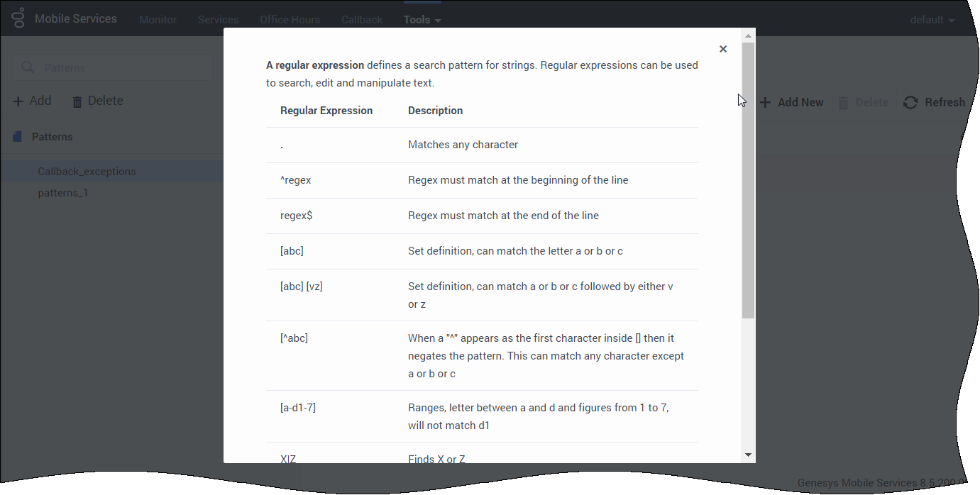Close the regular expression help dialog
Viewport: 980px width, 495px height.
tap(723, 49)
